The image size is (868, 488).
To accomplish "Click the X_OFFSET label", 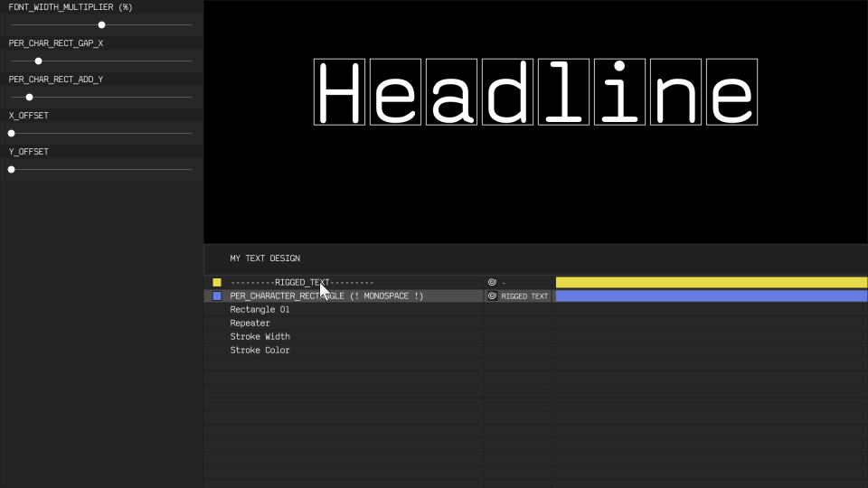I will point(28,116).
